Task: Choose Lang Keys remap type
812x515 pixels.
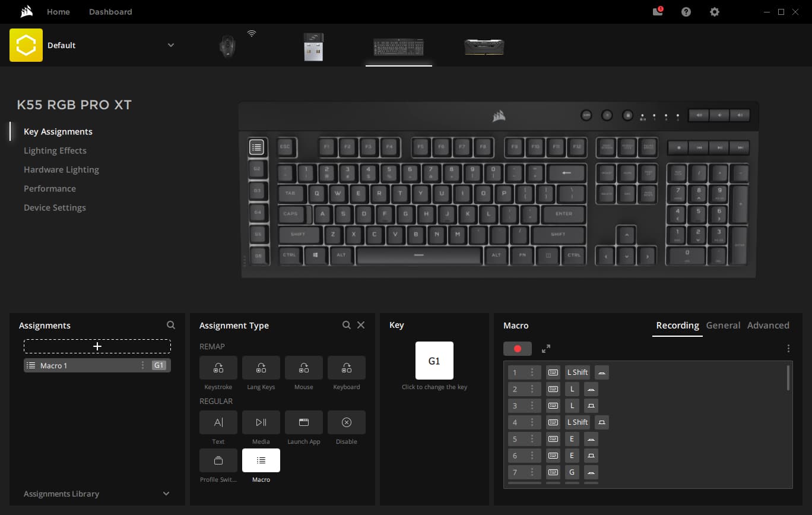Action: (x=261, y=368)
